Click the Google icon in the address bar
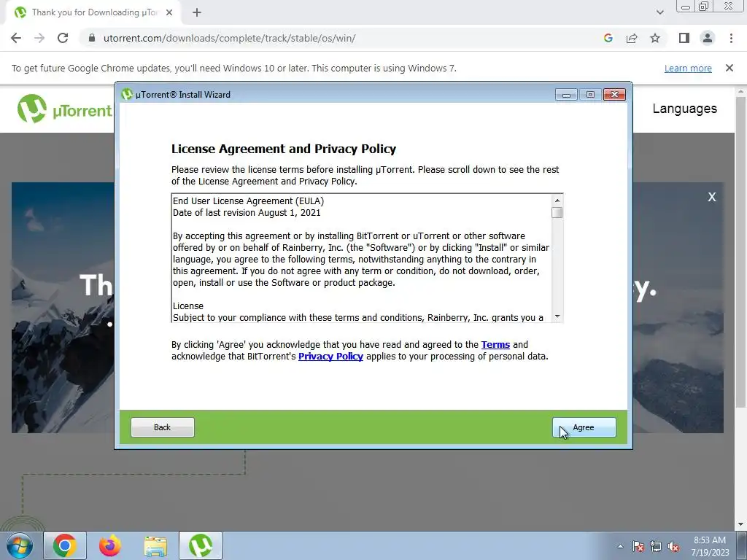 (608, 38)
